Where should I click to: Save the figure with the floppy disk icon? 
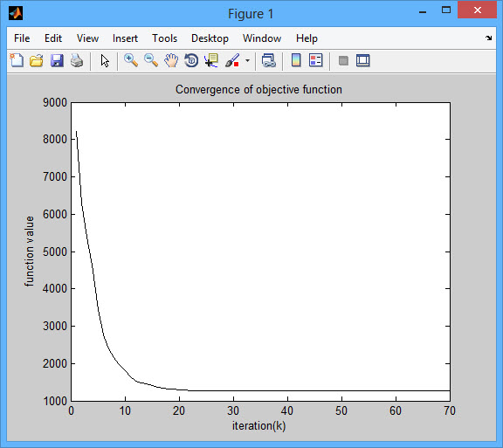coord(57,60)
